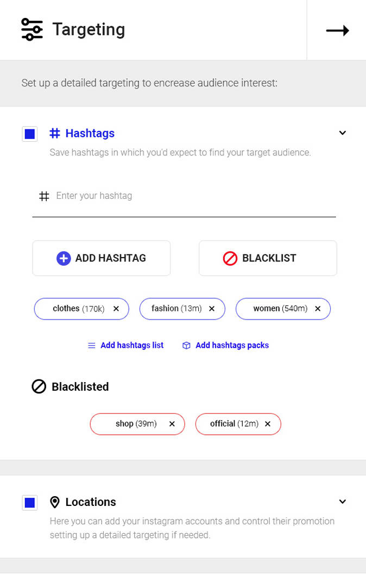Click the arrow icon at top right
This screenshot has width=366, height=588.
(337, 30)
